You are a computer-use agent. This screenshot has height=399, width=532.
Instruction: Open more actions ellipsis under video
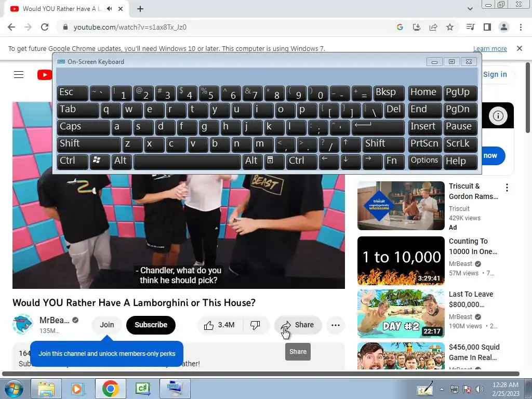[336, 325]
